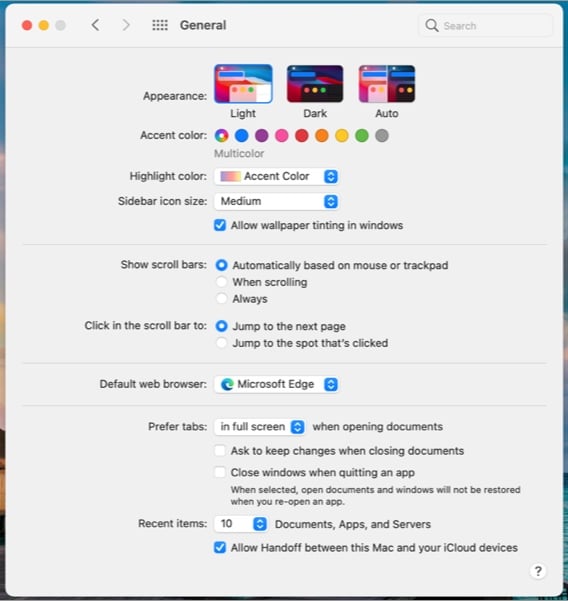This screenshot has height=601, width=568.
Task: Pick the graphite gray accent color
Action: point(382,135)
